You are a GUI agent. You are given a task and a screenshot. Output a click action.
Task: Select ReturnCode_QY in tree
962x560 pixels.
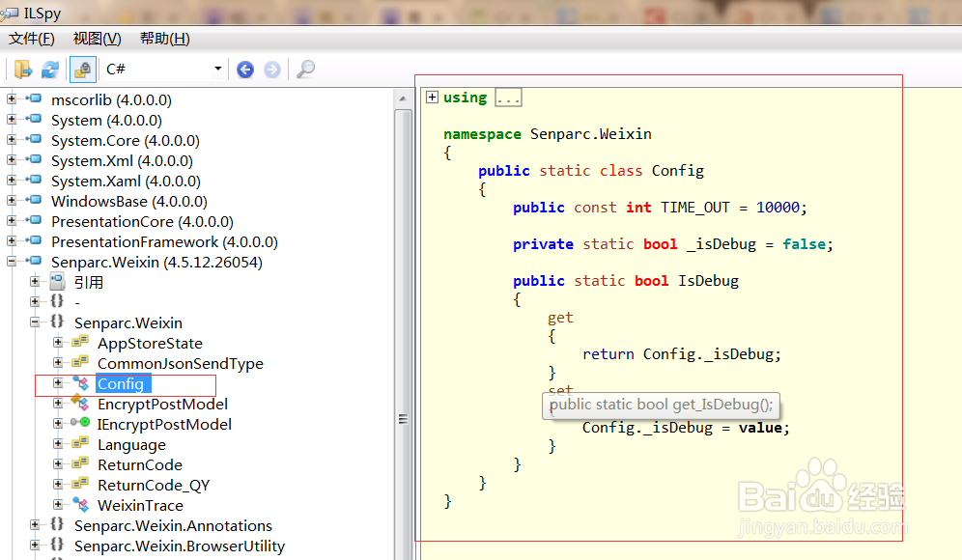[x=154, y=485]
